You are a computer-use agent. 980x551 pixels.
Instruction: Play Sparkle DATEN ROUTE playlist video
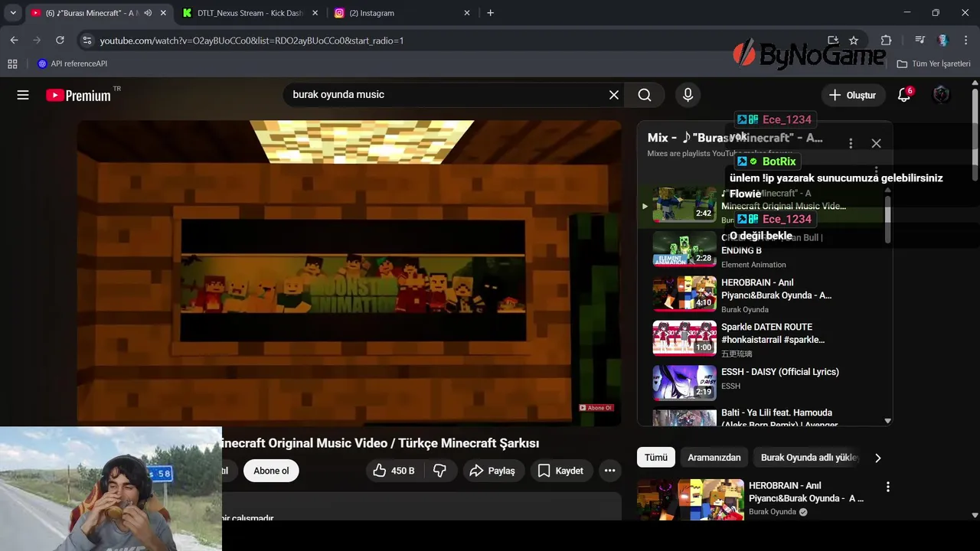(684, 339)
